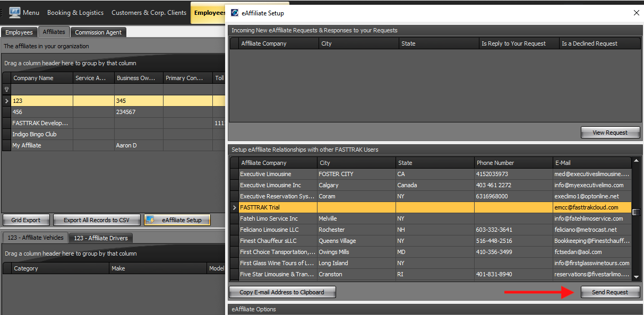Viewport: 644px width, 315px height.
Task: Select Feliciano Limousine LLC row
Action: click(431, 230)
